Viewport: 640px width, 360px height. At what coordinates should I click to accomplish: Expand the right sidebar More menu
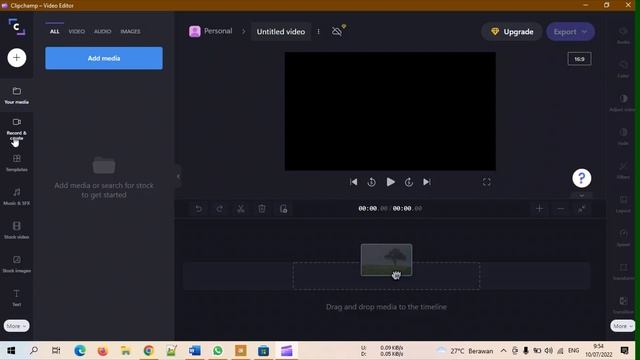pyautogui.click(x=622, y=326)
